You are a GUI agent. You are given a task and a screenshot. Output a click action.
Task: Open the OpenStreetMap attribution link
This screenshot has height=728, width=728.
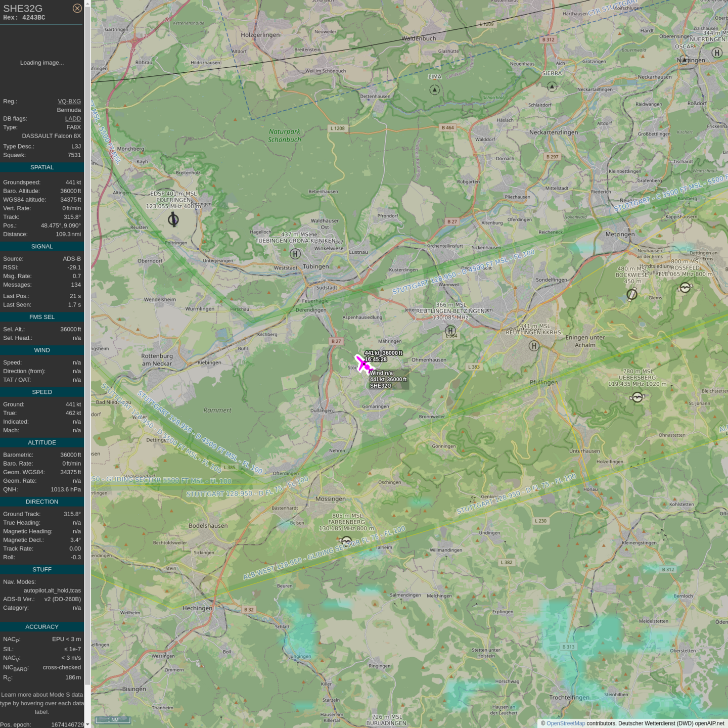[x=565, y=723]
